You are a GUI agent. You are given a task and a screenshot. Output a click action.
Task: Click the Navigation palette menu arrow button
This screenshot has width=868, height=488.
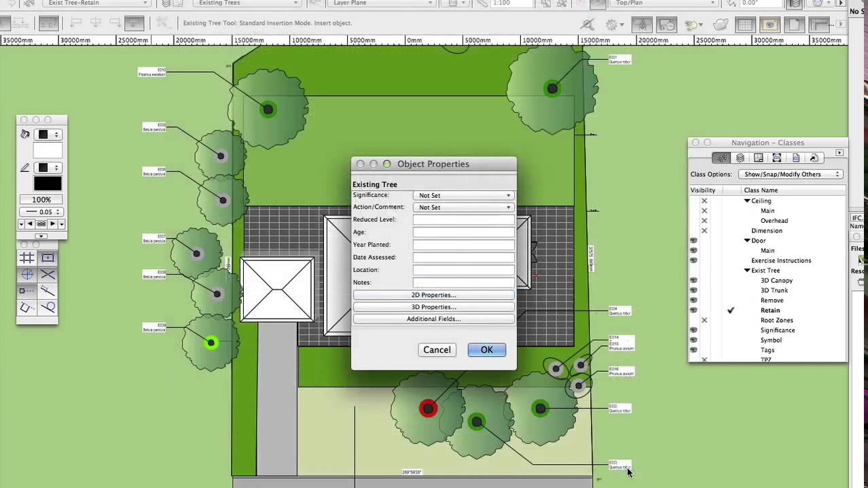[839, 152]
